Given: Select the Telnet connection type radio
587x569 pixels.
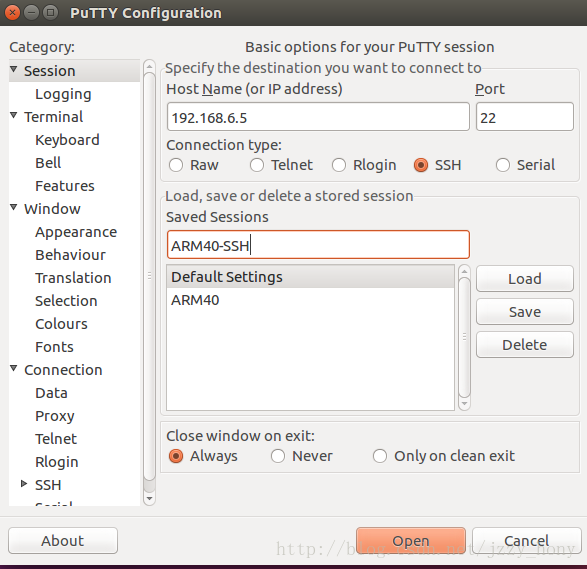Looking at the screenshot, I should tap(257, 165).
